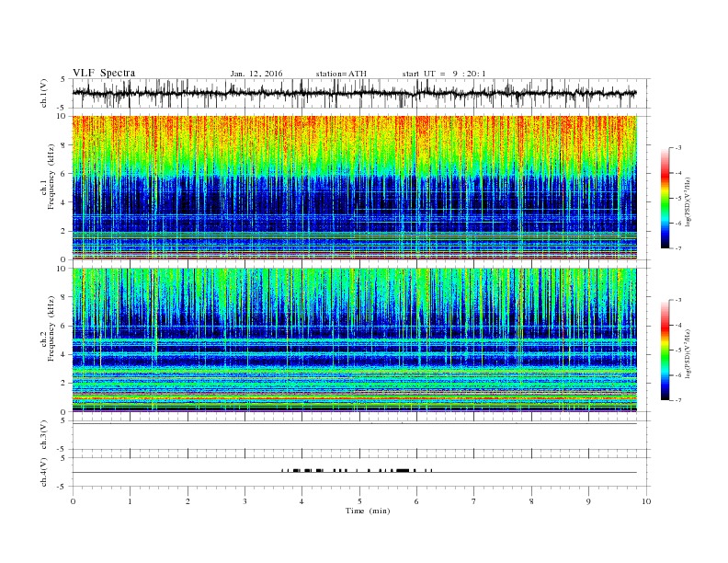Image resolution: width=728 pixels, height=563 pixels.
Task: Click the 'Time (min)' axis title
Action: 368,511
